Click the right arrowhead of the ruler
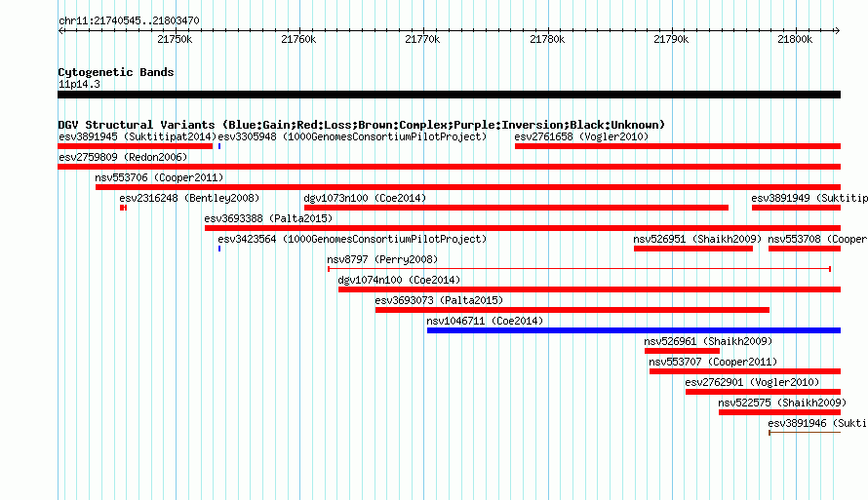The height and width of the screenshot is (500, 868). pyautogui.click(x=838, y=31)
